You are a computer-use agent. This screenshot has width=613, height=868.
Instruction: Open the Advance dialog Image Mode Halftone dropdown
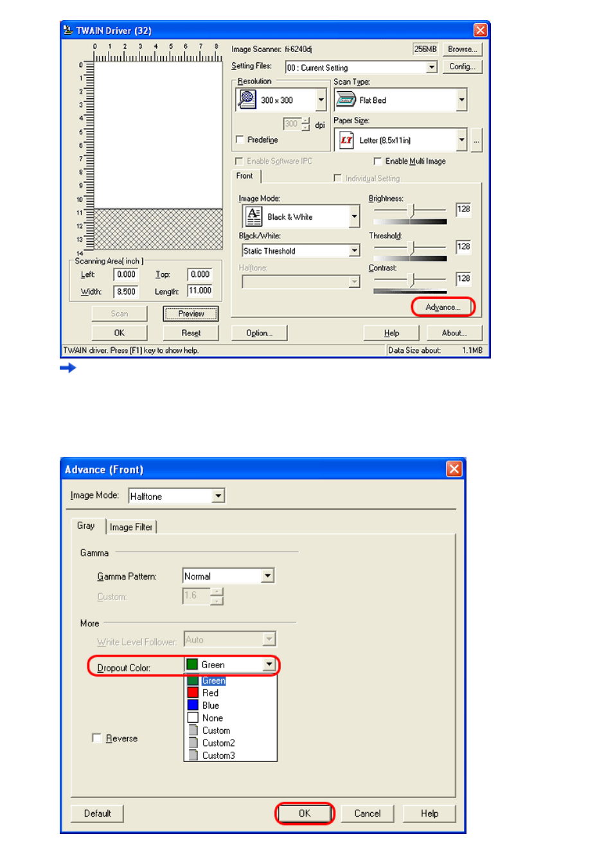[218, 495]
